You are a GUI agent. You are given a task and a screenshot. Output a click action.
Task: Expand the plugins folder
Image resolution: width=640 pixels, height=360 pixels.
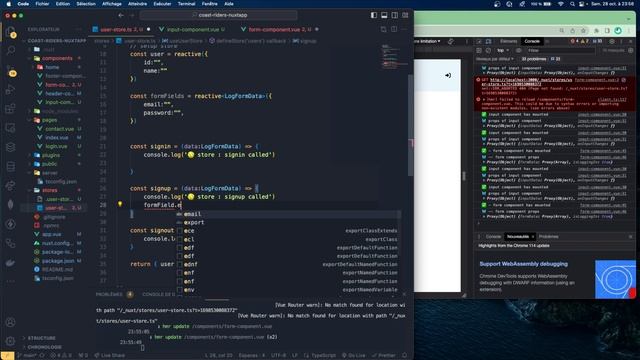pos(51,155)
